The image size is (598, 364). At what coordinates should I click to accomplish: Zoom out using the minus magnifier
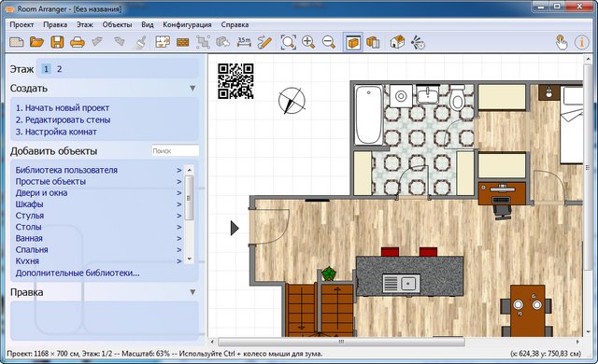coord(328,42)
